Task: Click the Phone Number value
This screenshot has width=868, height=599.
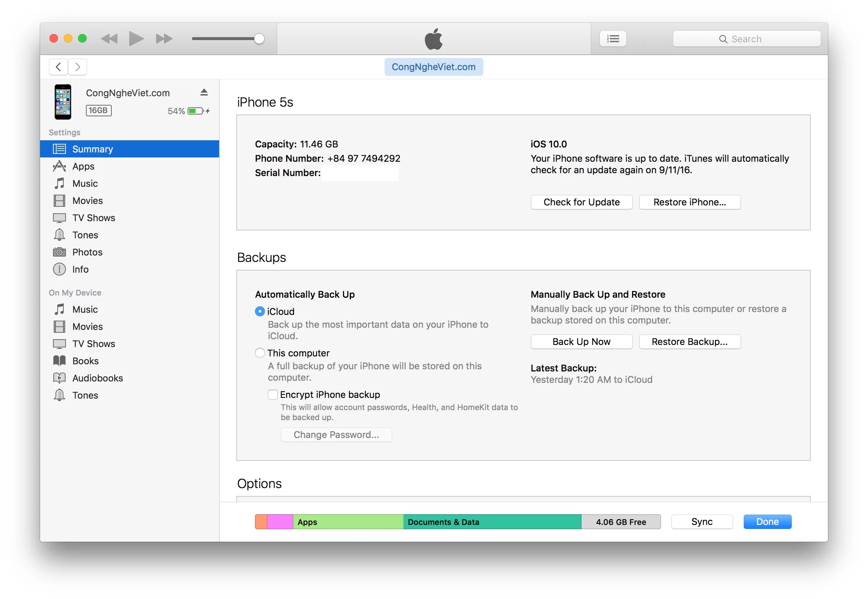Action: (x=363, y=159)
